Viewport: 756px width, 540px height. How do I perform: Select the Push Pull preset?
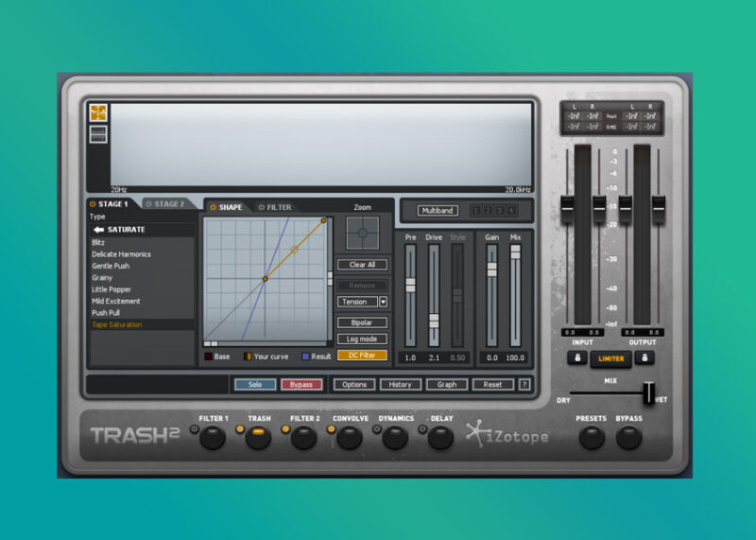click(143, 313)
